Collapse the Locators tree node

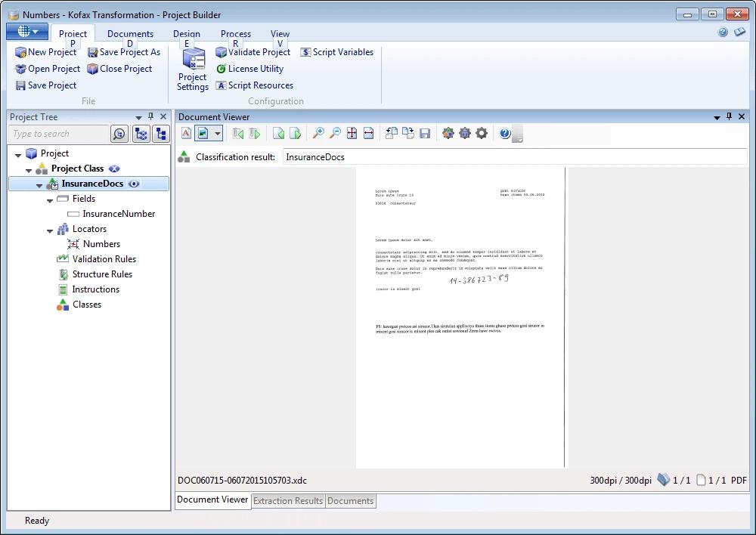pyautogui.click(x=50, y=230)
